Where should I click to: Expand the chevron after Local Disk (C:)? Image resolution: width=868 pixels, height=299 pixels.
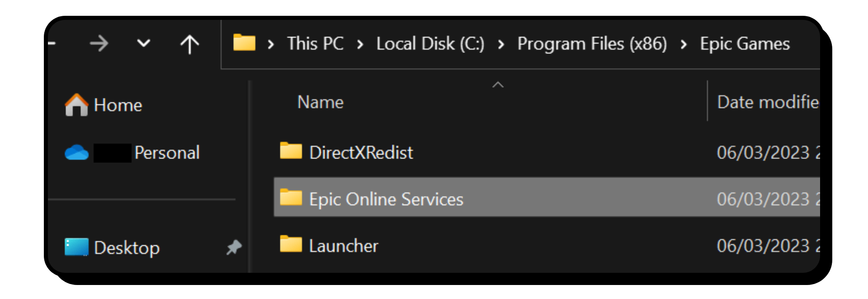pos(500,44)
